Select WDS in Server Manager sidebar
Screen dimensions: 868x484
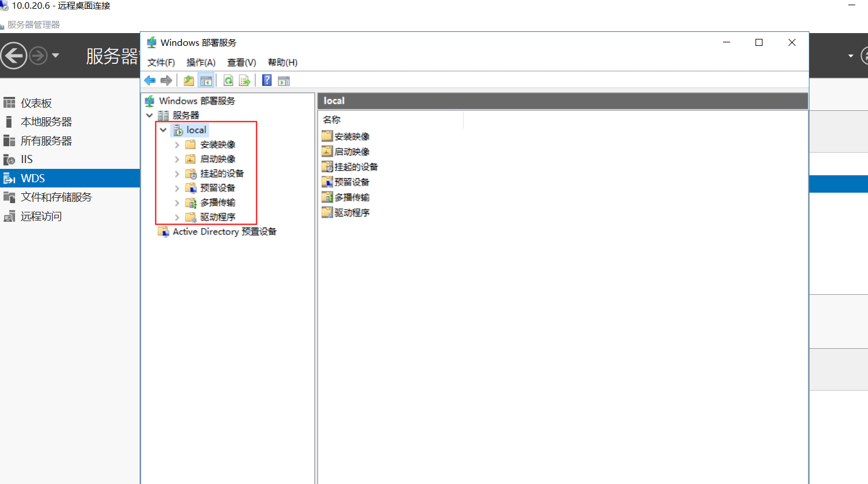[70, 178]
